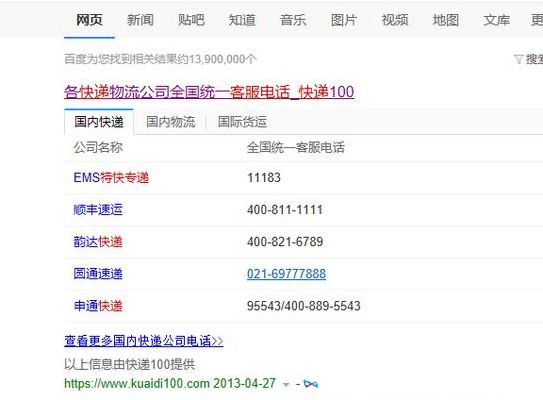Switch to the 国际货运 tab
The height and width of the screenshot is (400, 543).
click(x=242, y=122)
